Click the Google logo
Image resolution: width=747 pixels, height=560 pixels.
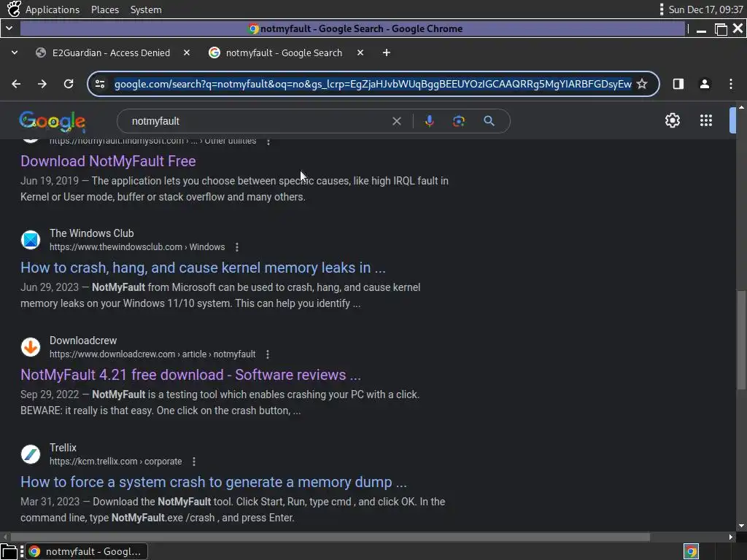click(53, 122)
